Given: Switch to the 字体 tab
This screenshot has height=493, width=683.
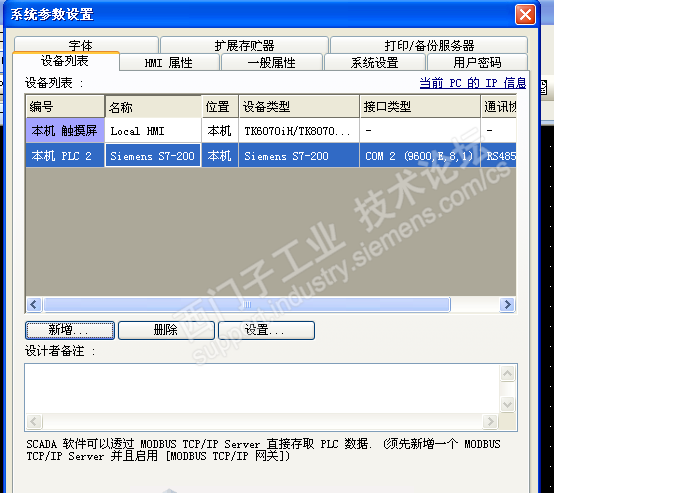Looking at the screenshot, I should pyautogui.click(x=86, y=45).
